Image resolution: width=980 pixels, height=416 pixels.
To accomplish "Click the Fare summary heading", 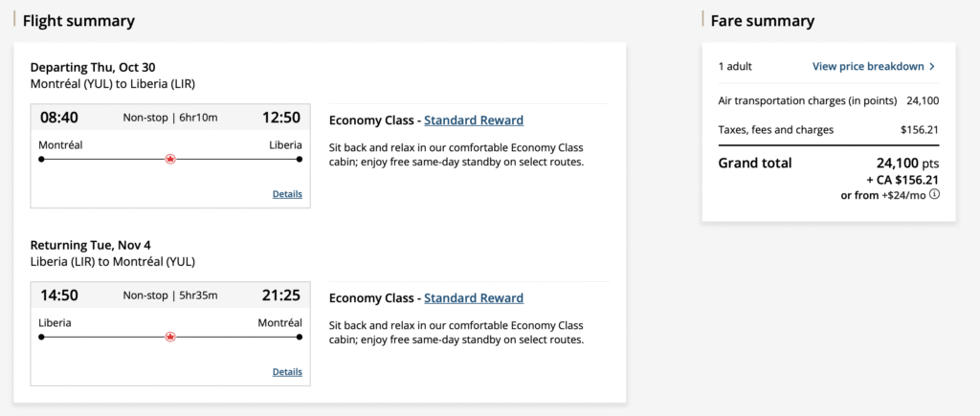I will [x=763, y=21].
